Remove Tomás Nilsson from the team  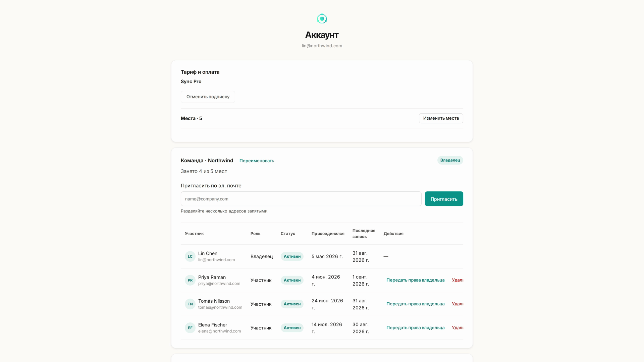click(x=458, y=304)
